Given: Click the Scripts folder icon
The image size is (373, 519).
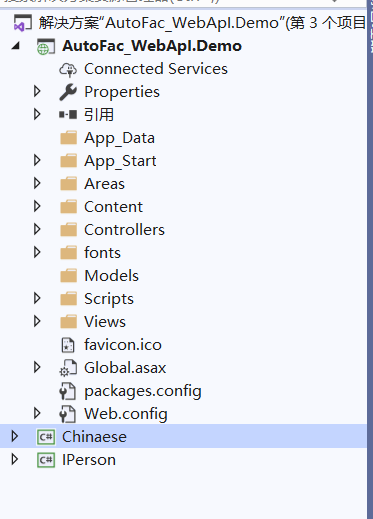Looking at the screenshot, I should [69, 299].
